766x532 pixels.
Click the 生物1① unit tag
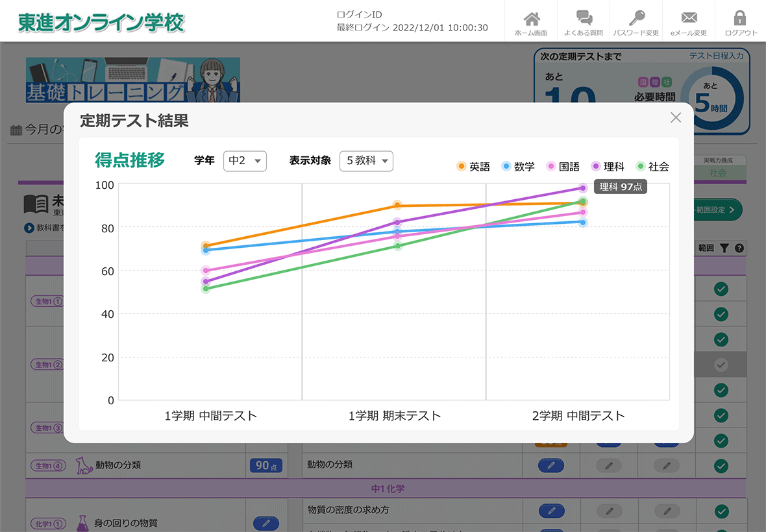tap(47, 302)
